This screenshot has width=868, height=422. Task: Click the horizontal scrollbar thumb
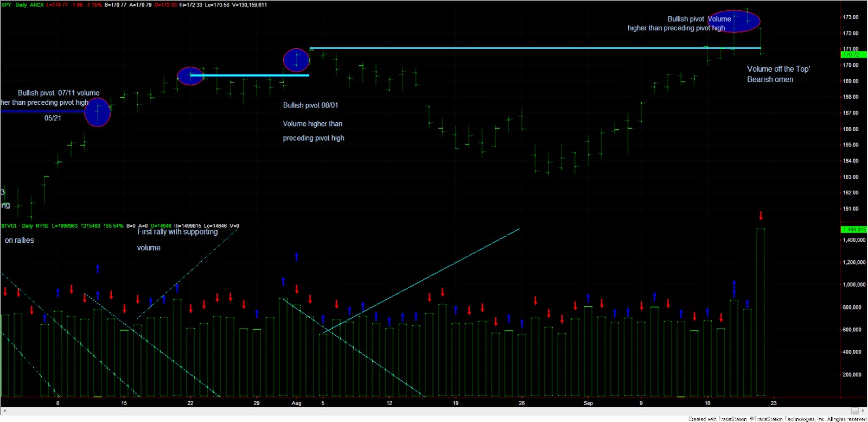pyautogui.click(x=855, y=411)
